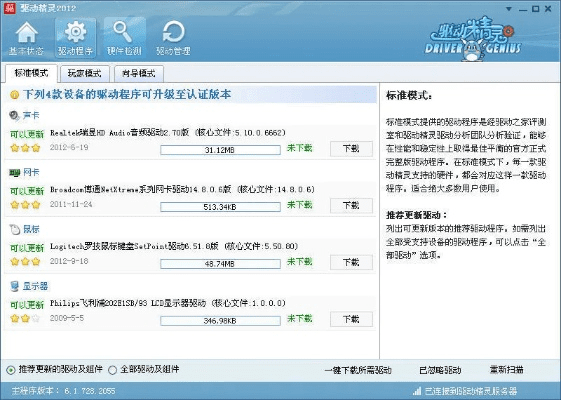Click the 鼠标 mouse icon
Screen dimensions: 561x400
point(15,229)
